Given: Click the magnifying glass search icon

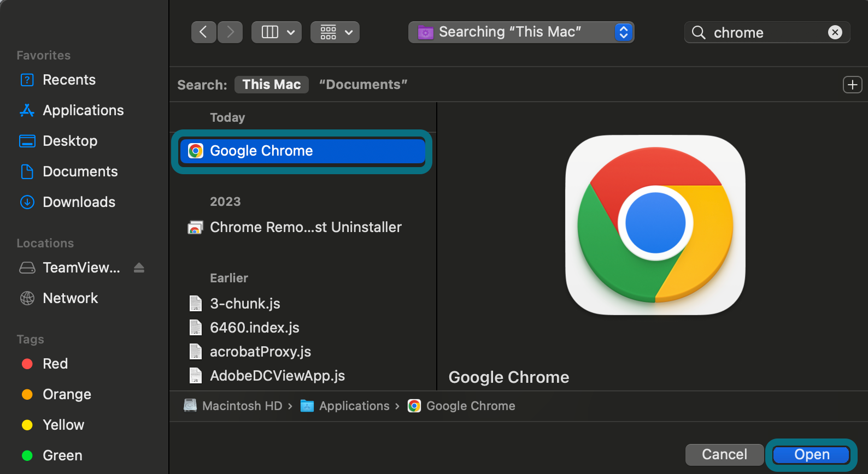Looking at the screenshot, I should tap(699, 33).
